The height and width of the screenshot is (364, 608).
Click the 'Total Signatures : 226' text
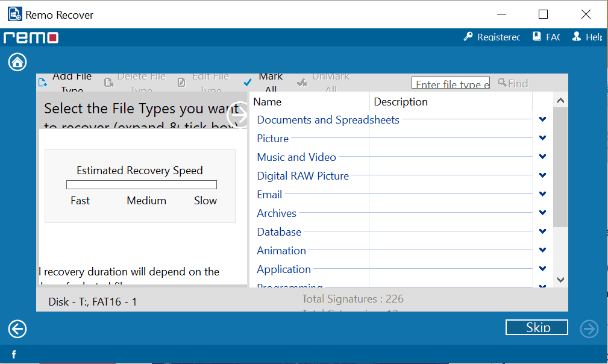(x=353, y=299)
